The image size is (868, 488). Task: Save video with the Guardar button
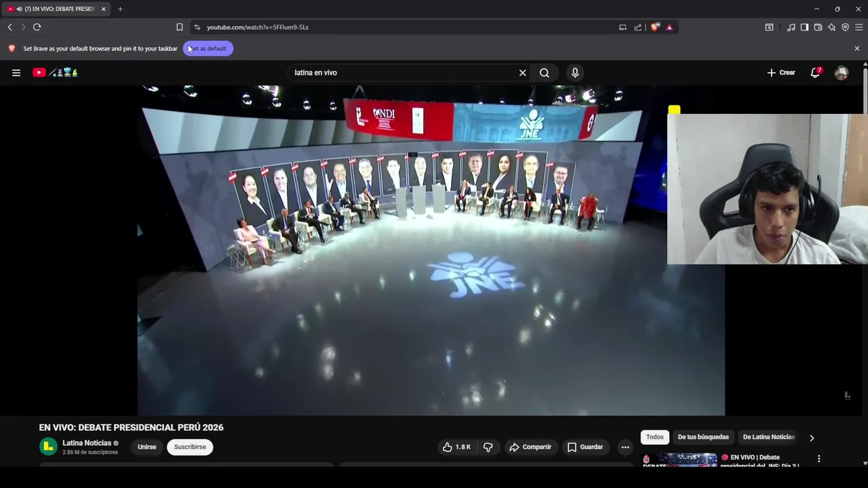(x=585, y=447)
